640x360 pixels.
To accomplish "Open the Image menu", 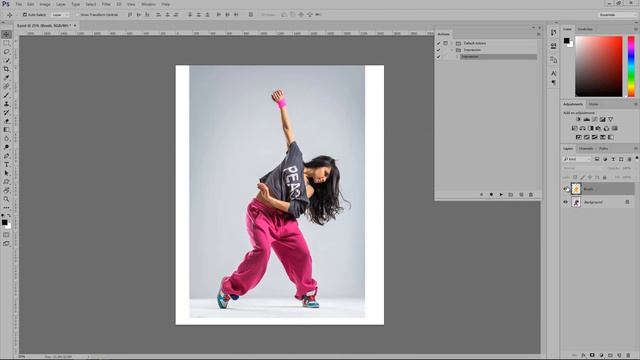I will point(45,4).
